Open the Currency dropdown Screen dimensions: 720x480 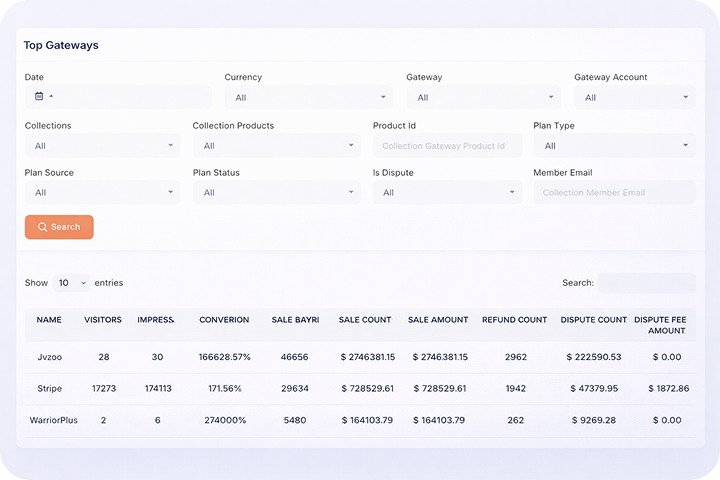click(x=309, y=98)
